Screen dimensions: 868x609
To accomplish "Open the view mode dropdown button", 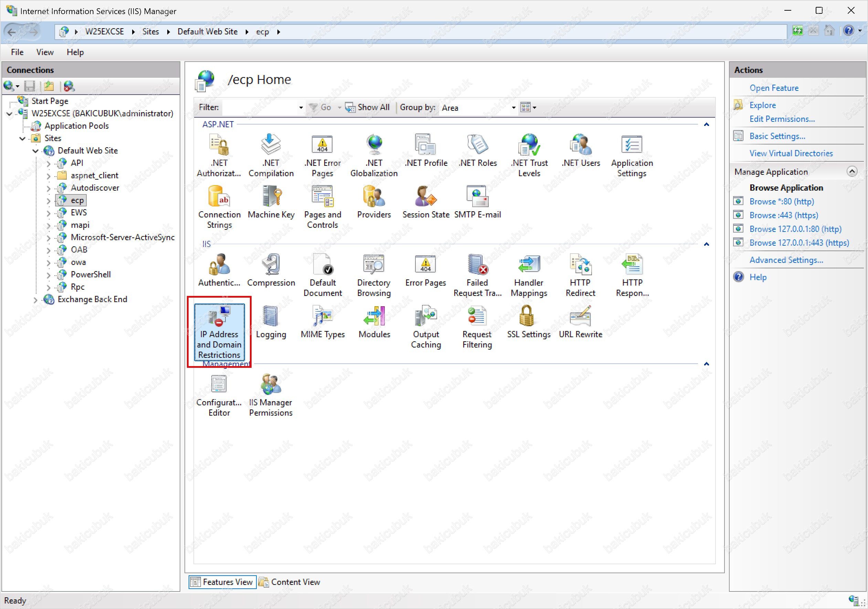I will coord(529,107).
